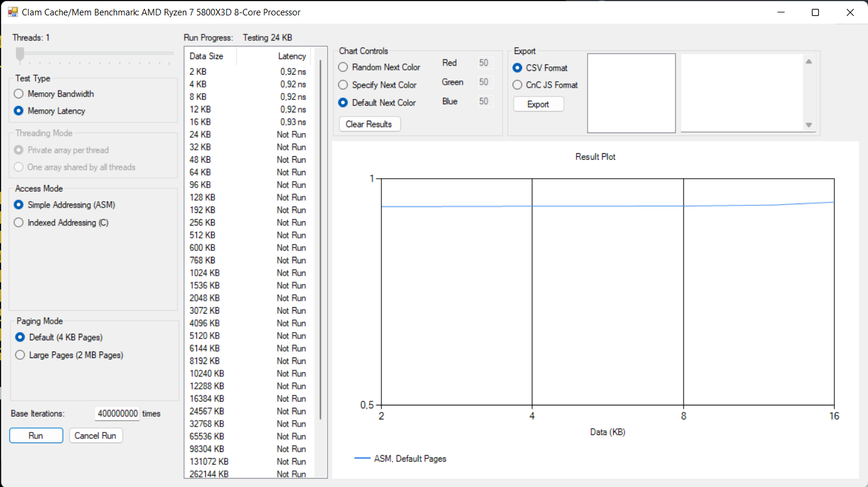Click the Blue color value field

coord(484,101)
